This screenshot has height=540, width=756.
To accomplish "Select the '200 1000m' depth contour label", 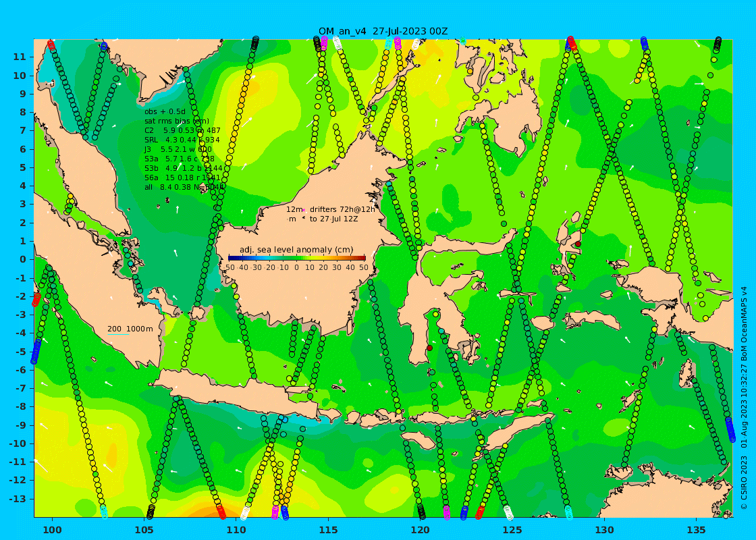I will point(130,329).
